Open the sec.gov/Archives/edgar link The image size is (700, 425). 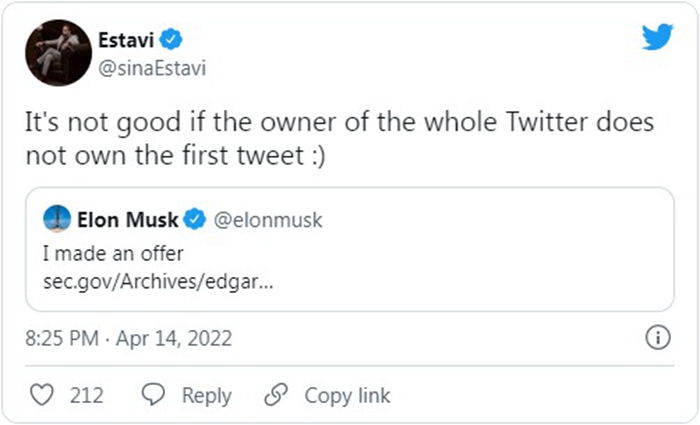tap(158, 282)
